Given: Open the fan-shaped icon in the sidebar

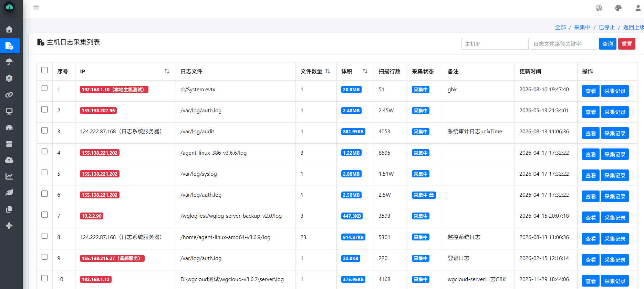Looking at the screenshot, I should pos(9,226).
